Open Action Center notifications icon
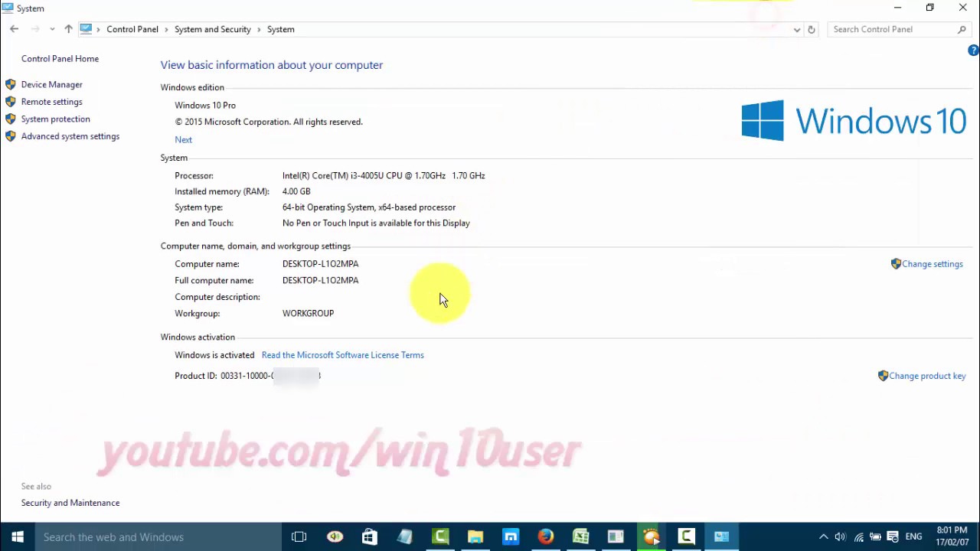Image resolution: width=980 pixels, height=551 pixels. click(x=893, y=536)
